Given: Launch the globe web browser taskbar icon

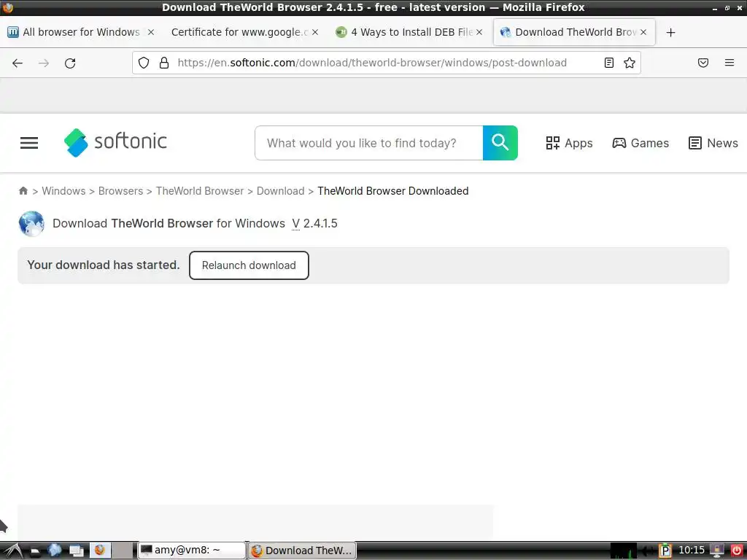Looking at the screenshot, I should (55, 551).
